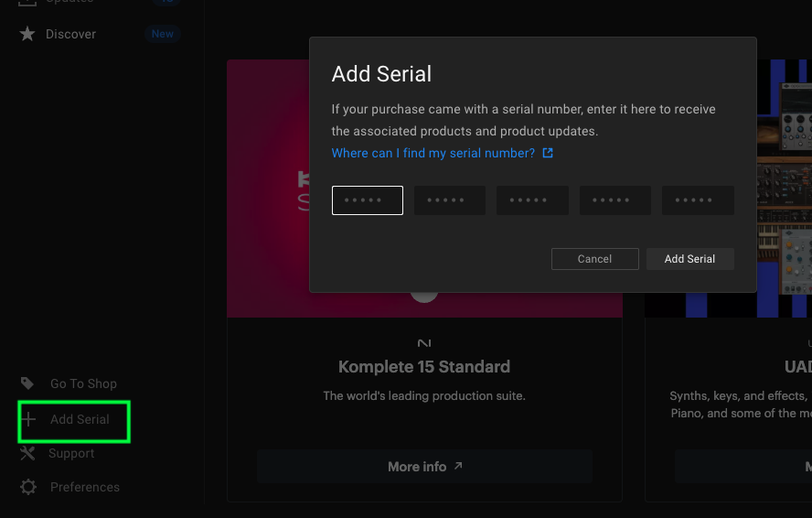Click the second serial number field
This screenshot has height=518, width=812.
coord(449,200)
